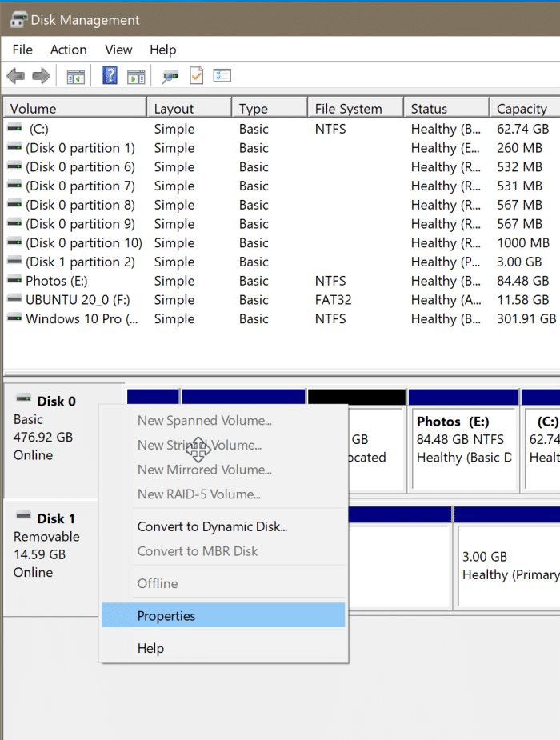Image resolution: width=560 pixels, height=740 pixels.
Task: Click the "476.92 GB" Disk 0 size text
Action: click(43, 437)
